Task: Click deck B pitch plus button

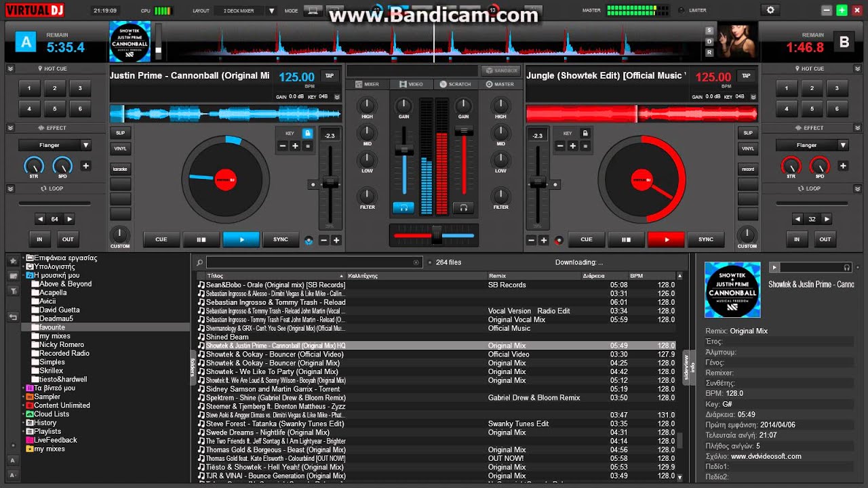Action: (544, 240)
